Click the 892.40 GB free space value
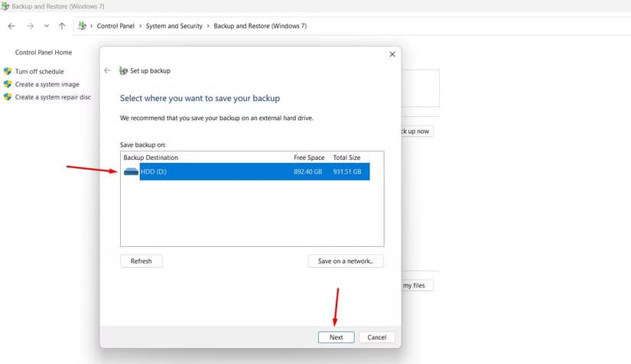This screenshot has height=364, width=631. 308,172
